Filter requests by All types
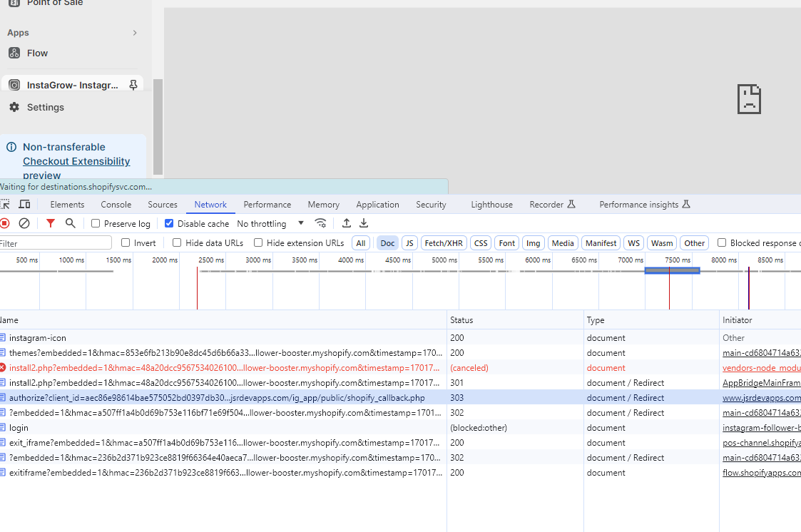This screenshot has height=532, width=801. [x=361, y=243]
